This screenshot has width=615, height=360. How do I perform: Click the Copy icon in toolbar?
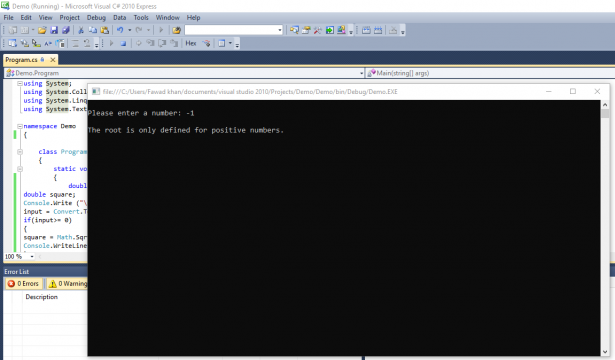[x=93, y=30]
